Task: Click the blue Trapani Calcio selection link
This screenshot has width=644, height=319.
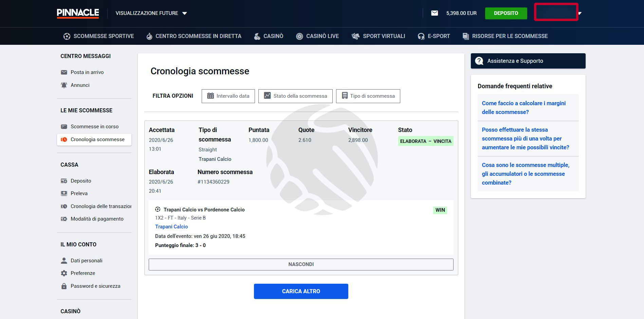Action: point(171,227)
